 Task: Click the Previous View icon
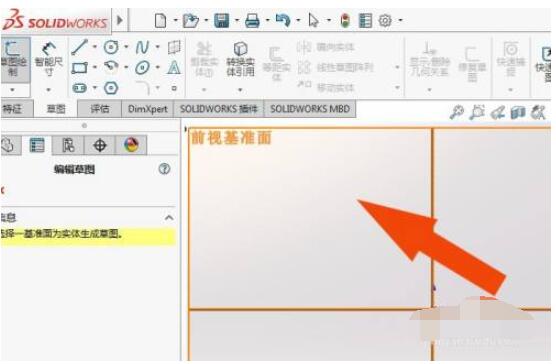(x=497, y=113)
